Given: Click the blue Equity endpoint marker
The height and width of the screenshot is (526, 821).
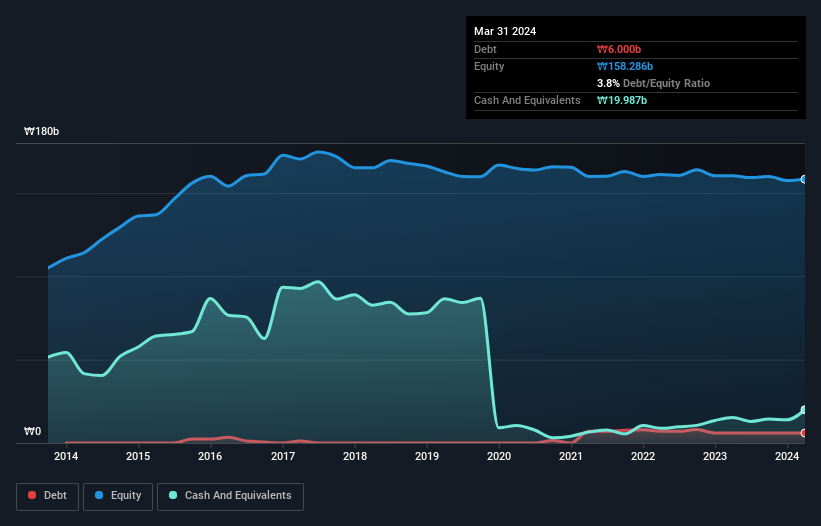Looking at the screenshot, I should [x=804, y=180].
